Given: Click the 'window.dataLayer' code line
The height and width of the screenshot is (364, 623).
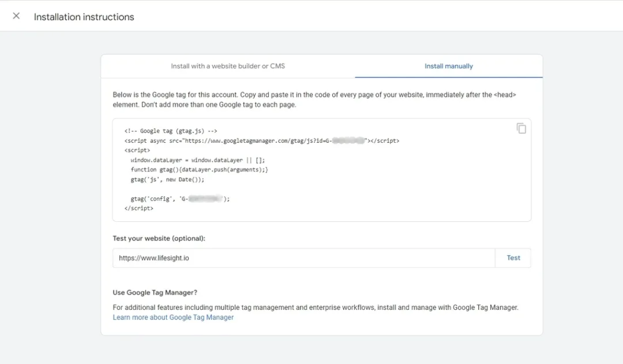Looking at the screenshot, I should click(x=198, y=160).
